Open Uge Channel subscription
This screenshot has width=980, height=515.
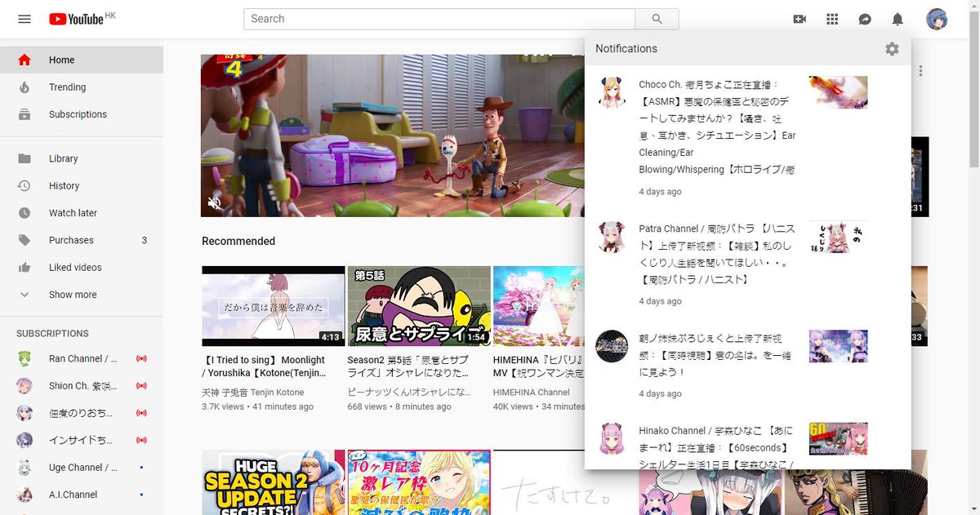point(82,468)
